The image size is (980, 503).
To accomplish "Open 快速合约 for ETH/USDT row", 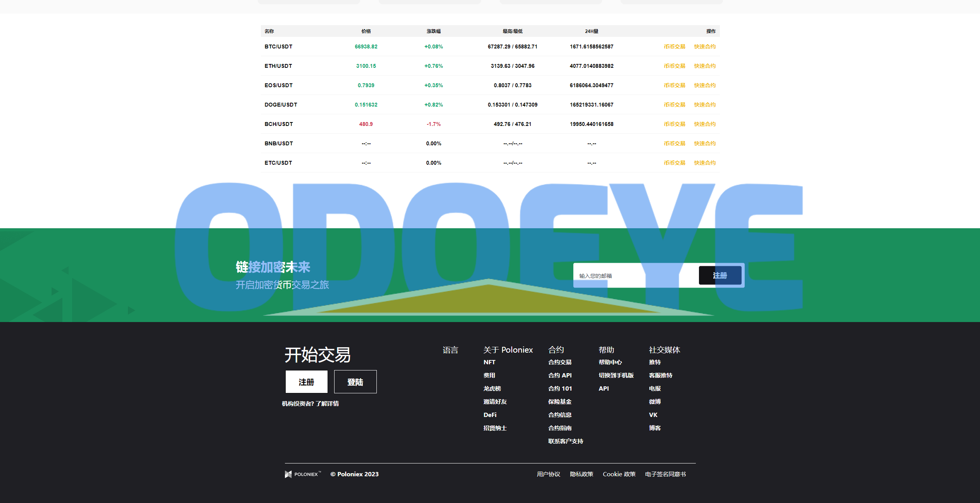I will [704, 66].
